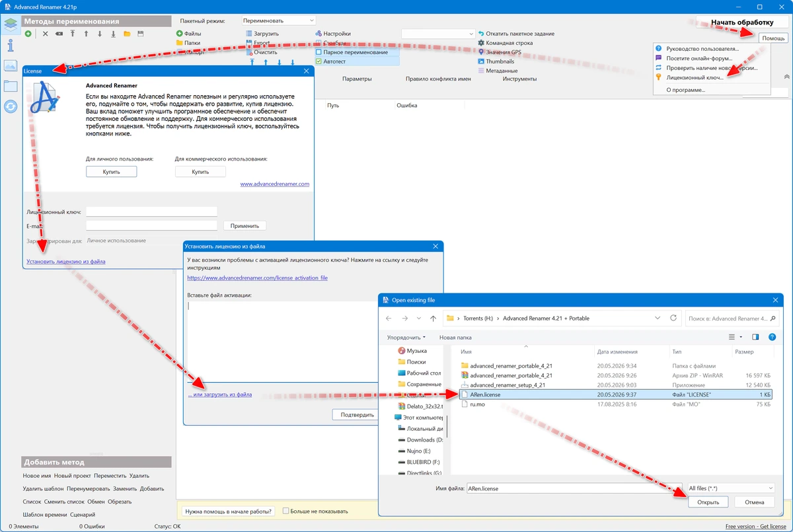Viewport: 793px width, 532px height.
Task: Open recent locations chevron in file dialog
Action: tap(420, 319)
